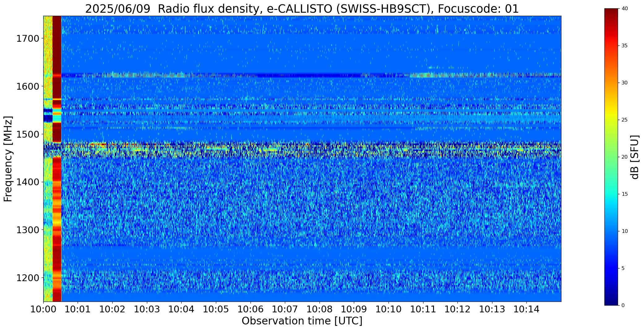Click the dark blue bottom of colorbar
Screen dimensions: 644x330
pyautogui.click(x=612, y=298)
